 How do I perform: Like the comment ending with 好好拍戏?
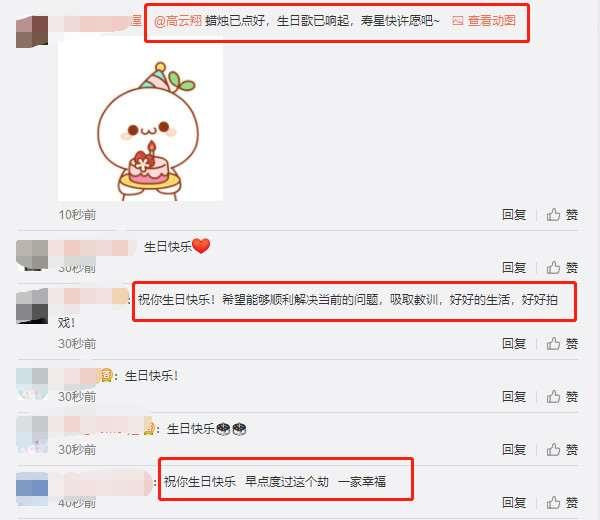coord(562,344)
